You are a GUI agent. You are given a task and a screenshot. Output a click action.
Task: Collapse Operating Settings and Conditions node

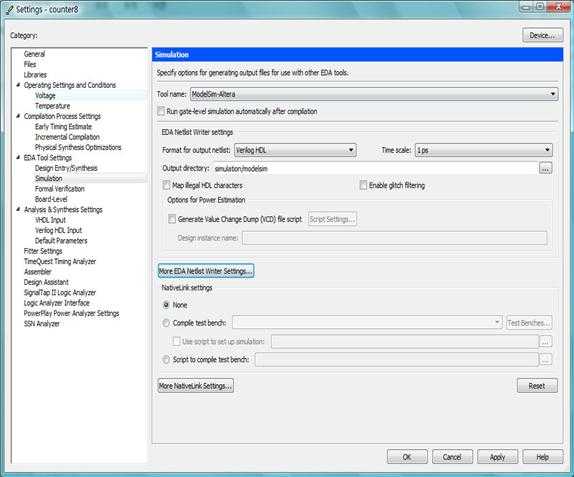[x=18, y=85]
